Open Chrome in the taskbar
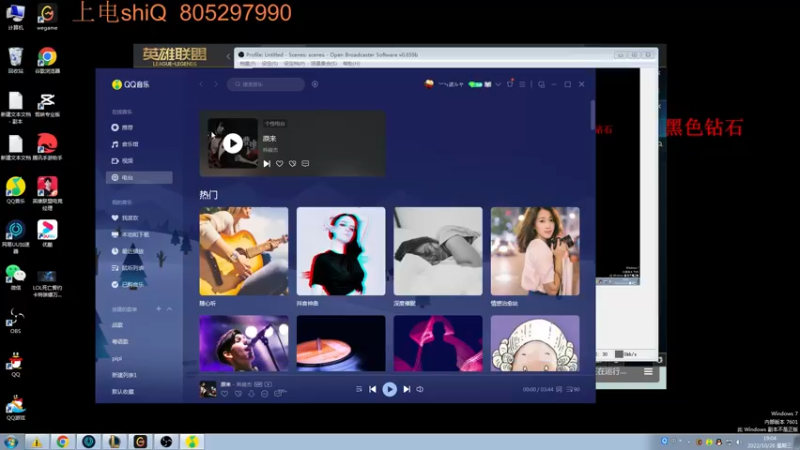This screenshot has width=800, height=450. (x=63, y=442)
